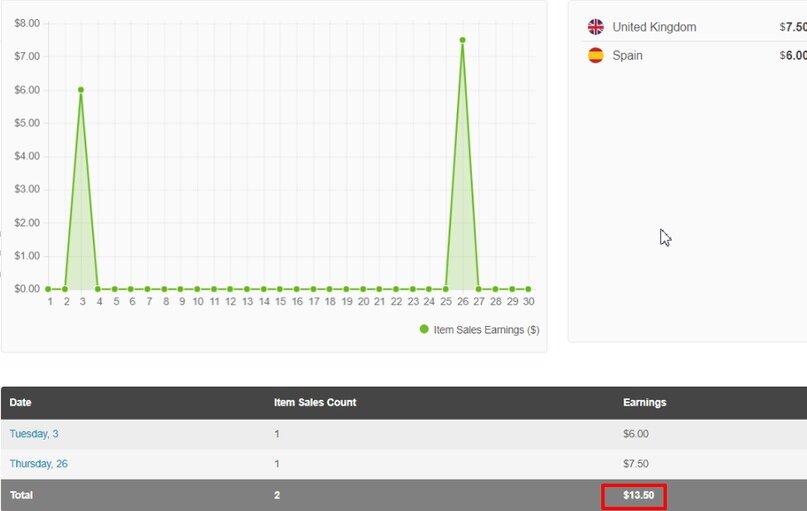Image resolution: width=807 pixels, height=511 pixels.
Task: Open the Thursday, 26 date link
Action: (x=39, y=464)
